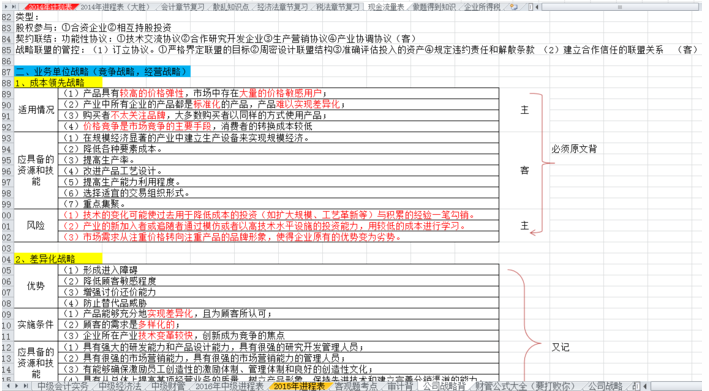The image size is (709, 391).
Task: Click the 股权参与 row 83 text
Action: coord(93,28)
